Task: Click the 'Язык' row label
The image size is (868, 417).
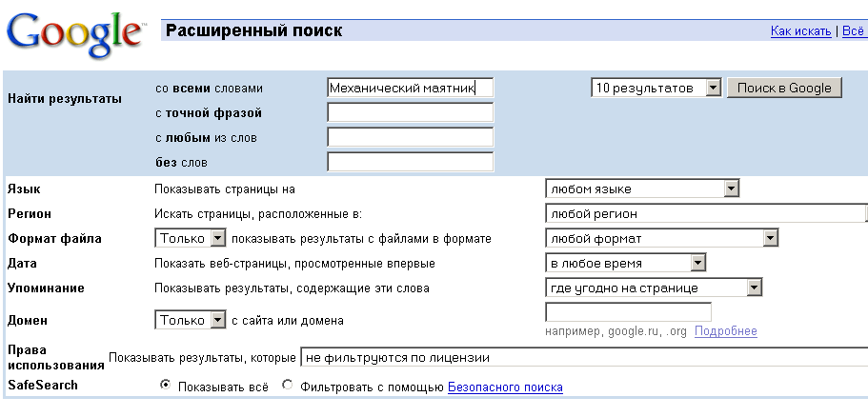Action: (x=24, y=189)
